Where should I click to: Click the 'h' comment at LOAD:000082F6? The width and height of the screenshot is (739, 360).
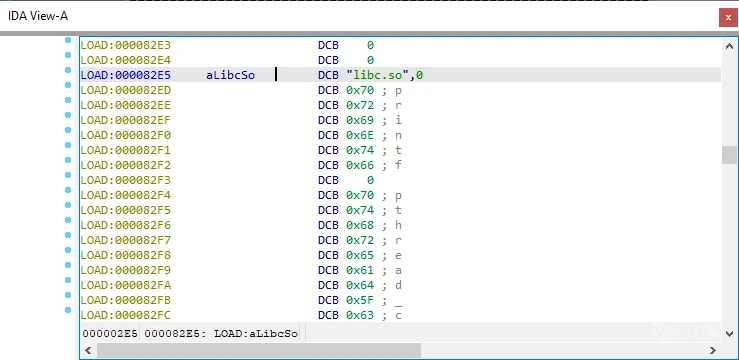pyautogui.click(x=399, y=225)
